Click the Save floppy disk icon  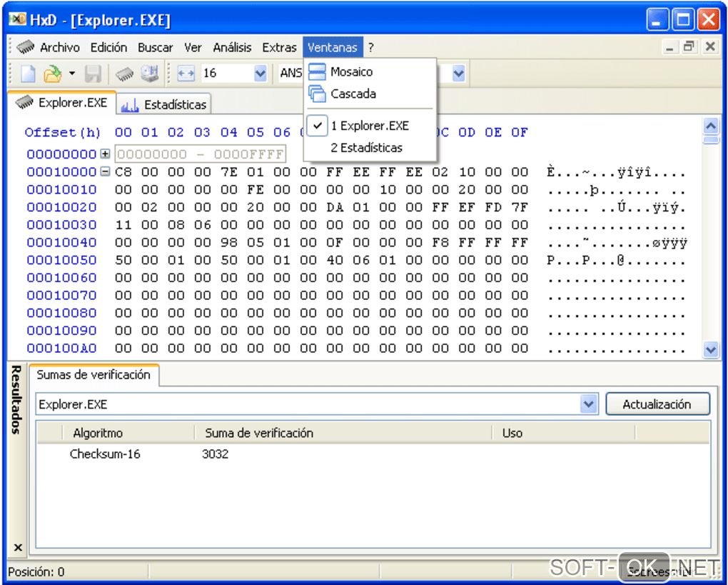pos(93,74)
